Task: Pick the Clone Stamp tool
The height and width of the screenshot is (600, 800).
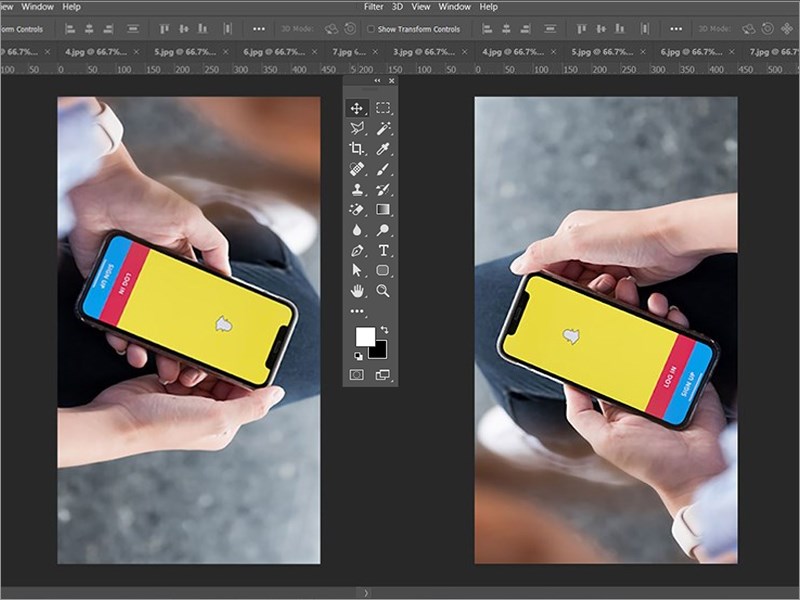Action: [x=357, y=189]
